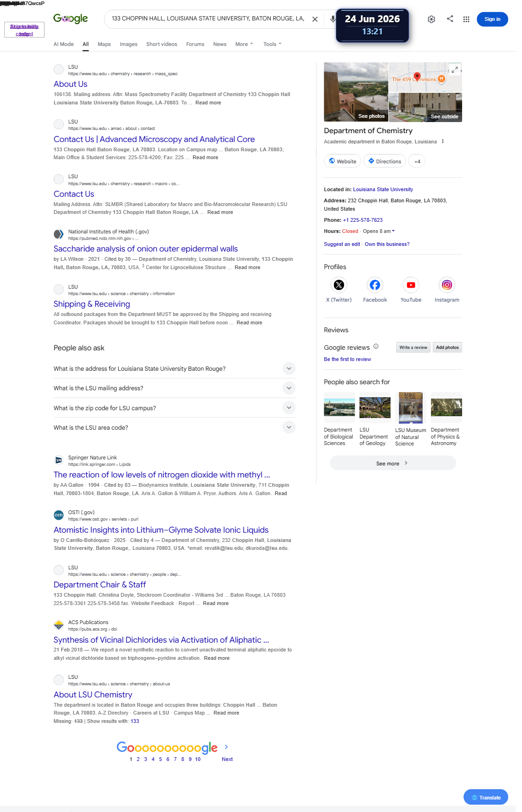
Task: Click the Sign in button
Action: tap(492, 19)
